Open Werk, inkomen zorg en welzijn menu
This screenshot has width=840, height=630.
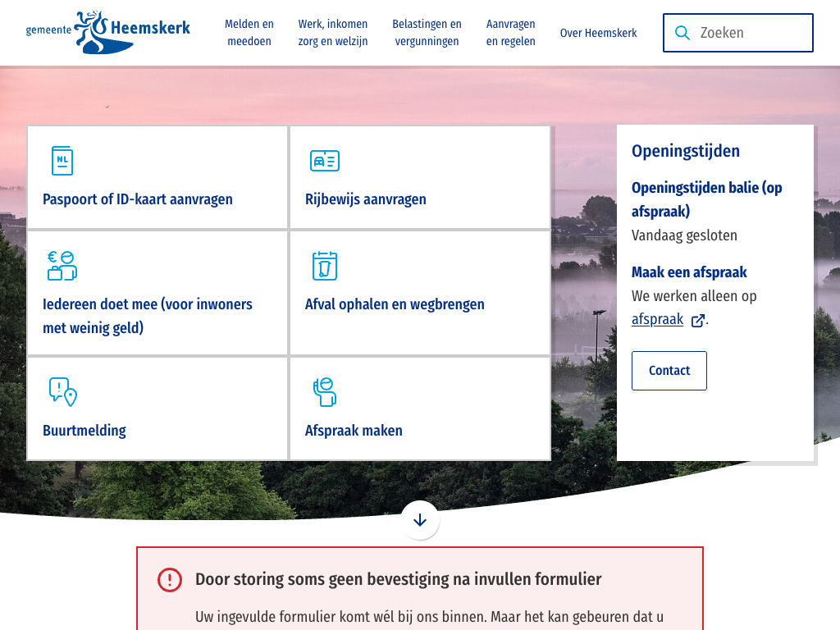333,33
